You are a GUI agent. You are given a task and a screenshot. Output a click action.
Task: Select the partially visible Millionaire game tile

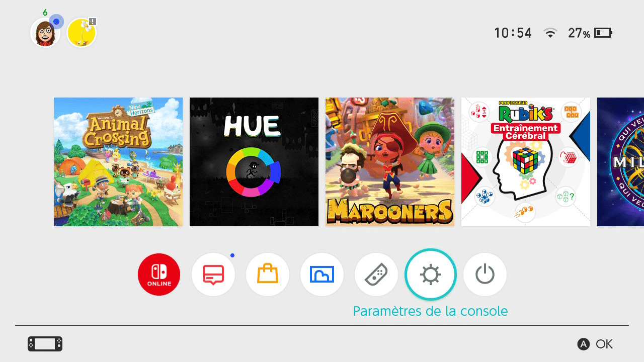(620, 162)
